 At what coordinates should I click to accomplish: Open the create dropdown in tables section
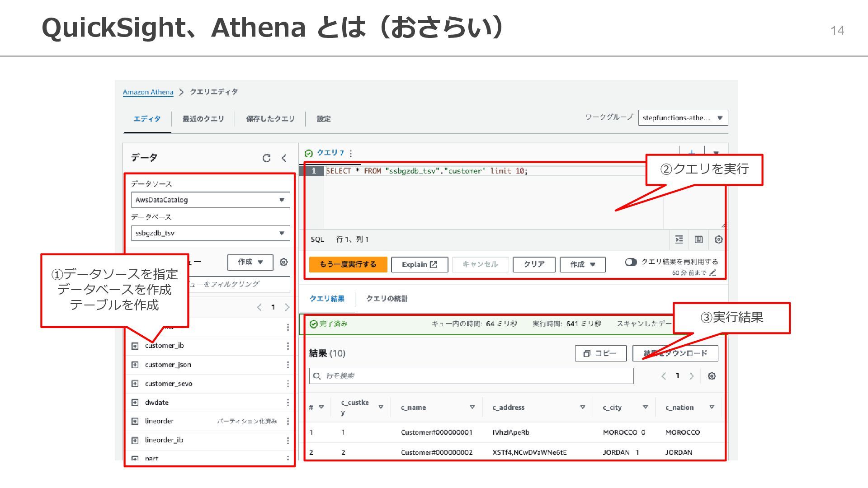tap(250, 262)
